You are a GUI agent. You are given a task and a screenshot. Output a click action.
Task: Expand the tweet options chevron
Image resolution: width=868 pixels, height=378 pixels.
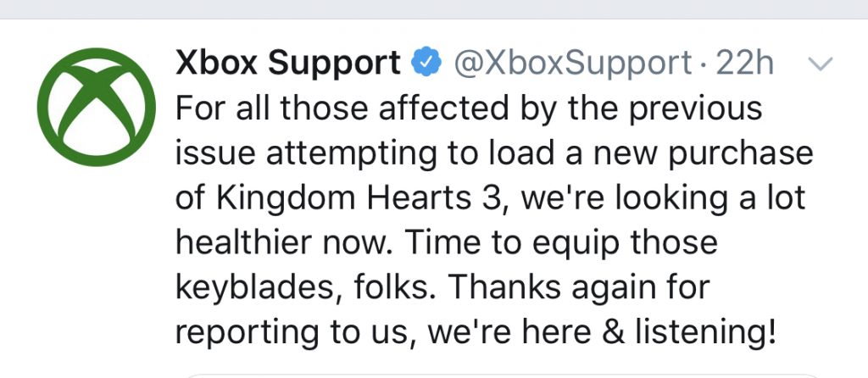pos(821,64)
